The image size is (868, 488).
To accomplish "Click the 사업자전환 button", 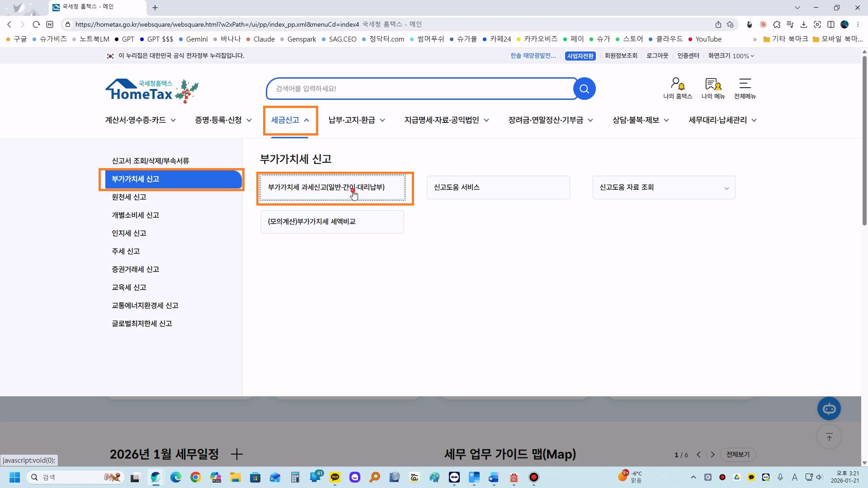I will point(580,56).
